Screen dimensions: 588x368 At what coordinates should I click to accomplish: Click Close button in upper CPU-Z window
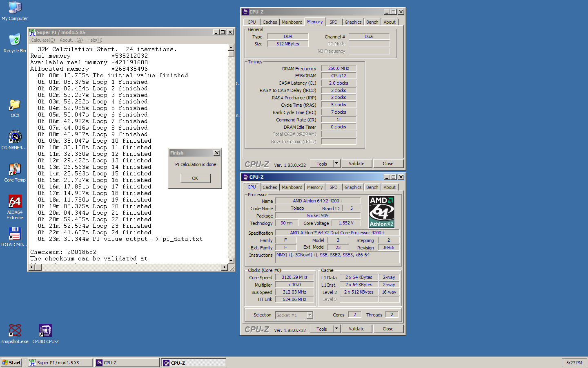(x=388, y=164)
